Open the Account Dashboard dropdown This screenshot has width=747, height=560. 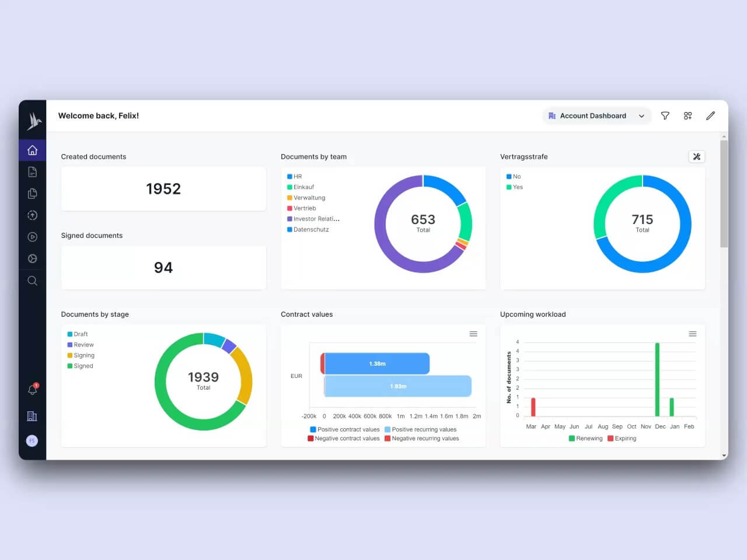click(596, 116)
